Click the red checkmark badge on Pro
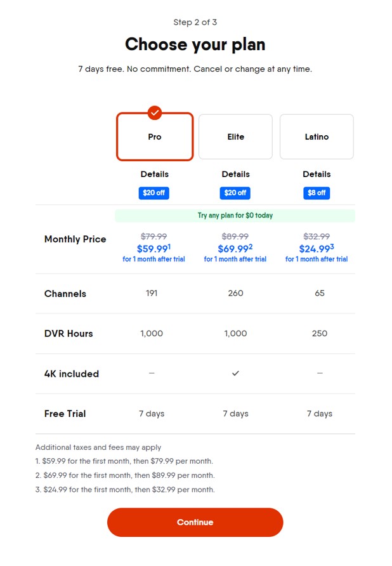Viewport: 392px width, 566px height. (155, 113)
